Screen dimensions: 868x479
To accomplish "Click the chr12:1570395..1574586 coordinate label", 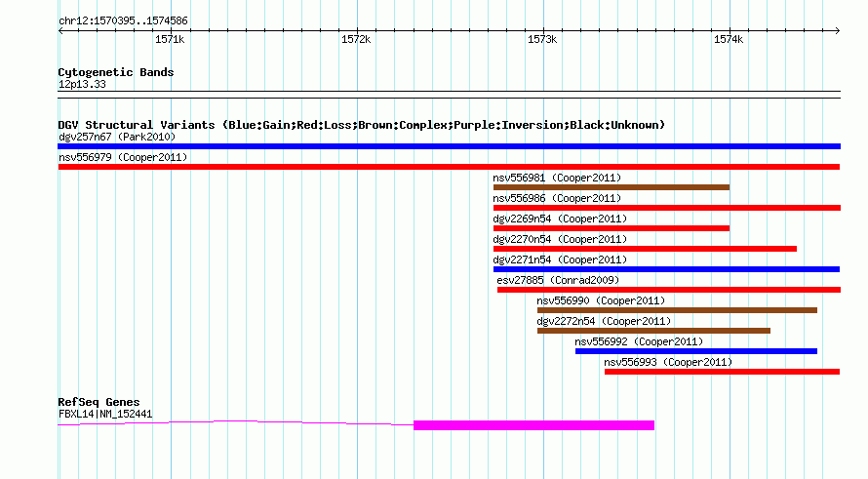I will click(x=123, y=20).
